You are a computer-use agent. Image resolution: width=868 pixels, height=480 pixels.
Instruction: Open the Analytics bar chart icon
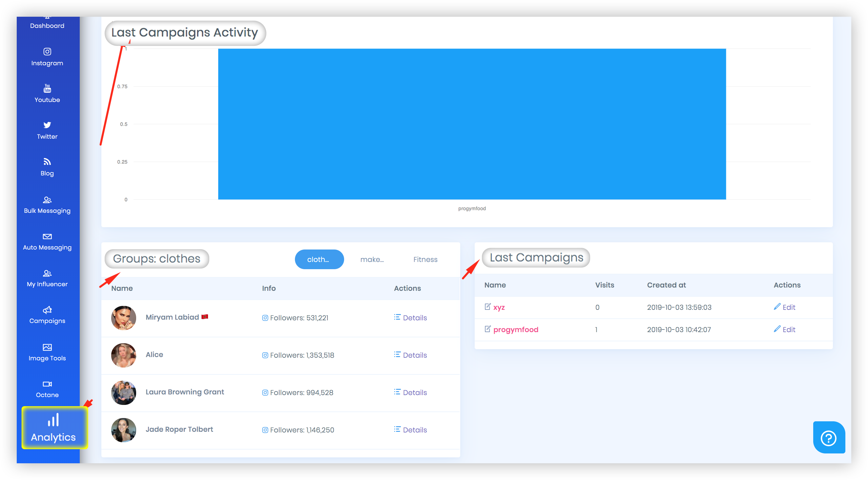click(53, 420)
